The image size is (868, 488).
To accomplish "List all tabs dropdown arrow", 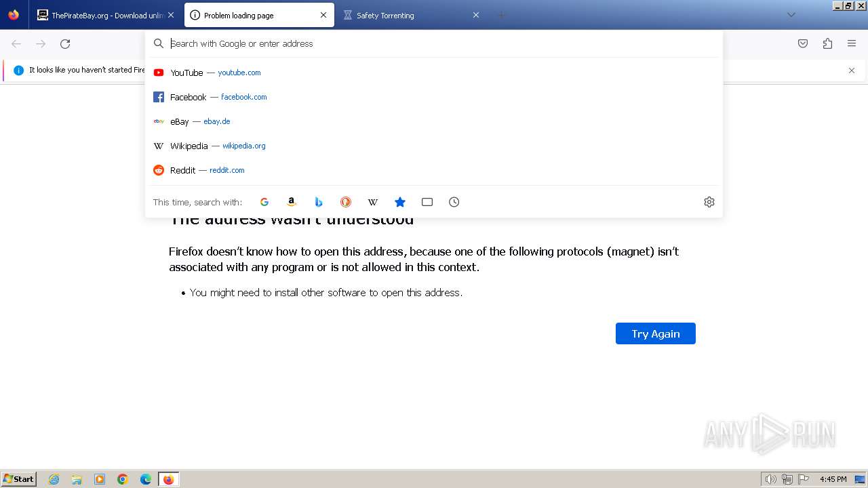I will pyautogui.click(x=791, y=15).
